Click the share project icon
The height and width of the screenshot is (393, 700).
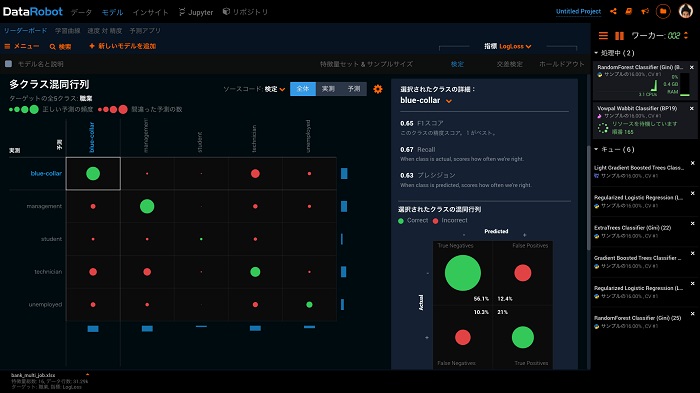[x=613, y=11]
